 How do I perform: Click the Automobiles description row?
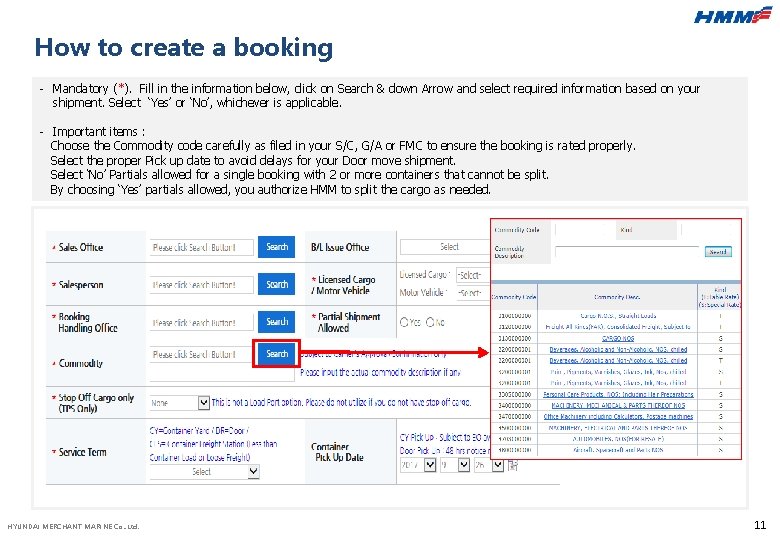coord(618,439)
